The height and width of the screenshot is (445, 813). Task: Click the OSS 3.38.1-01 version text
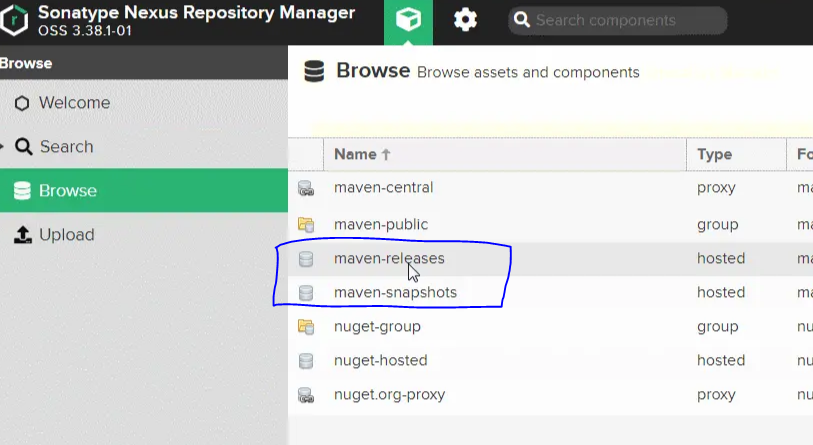tap(85, 31)
